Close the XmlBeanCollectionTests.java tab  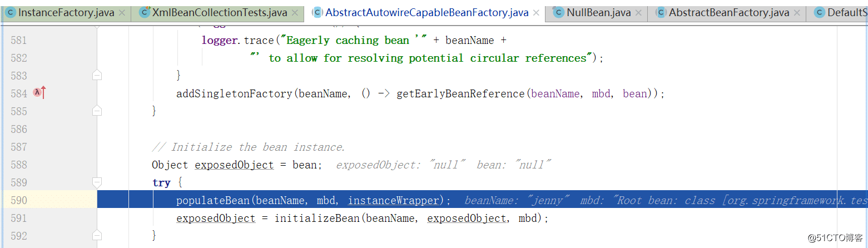pyautogui.click(x=295, y=13)
